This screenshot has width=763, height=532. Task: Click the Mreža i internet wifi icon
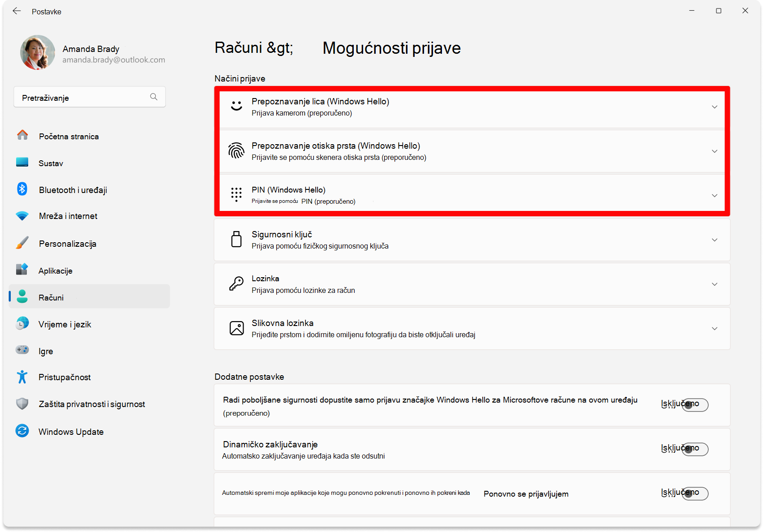22,216
